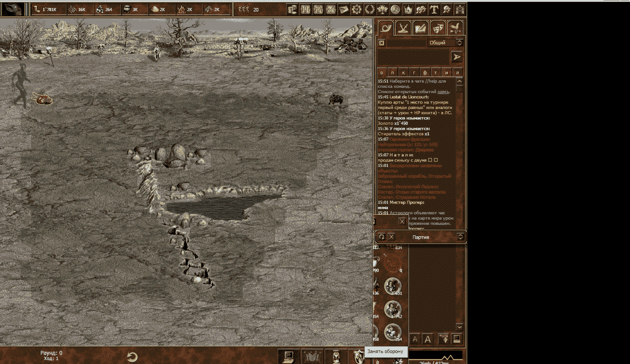The image size is (630, 364).
Task: Click the hourglass wait button
Action: click(x=336, y=356)
